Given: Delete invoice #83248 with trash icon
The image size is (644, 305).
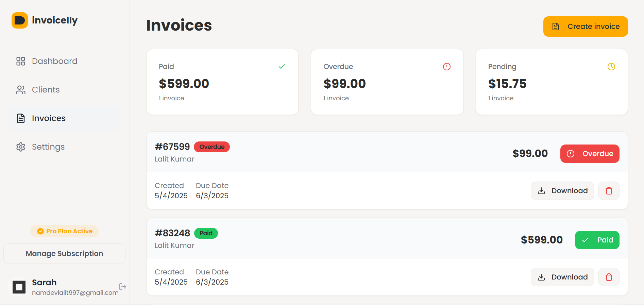Looking at the screenshot, I should pyautogui.click(x=609, y=277).
